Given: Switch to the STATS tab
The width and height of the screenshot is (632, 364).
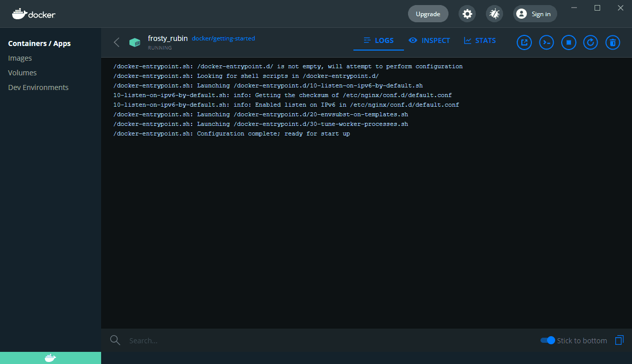Looking at the screenshot, I should (x=480, y=40).
